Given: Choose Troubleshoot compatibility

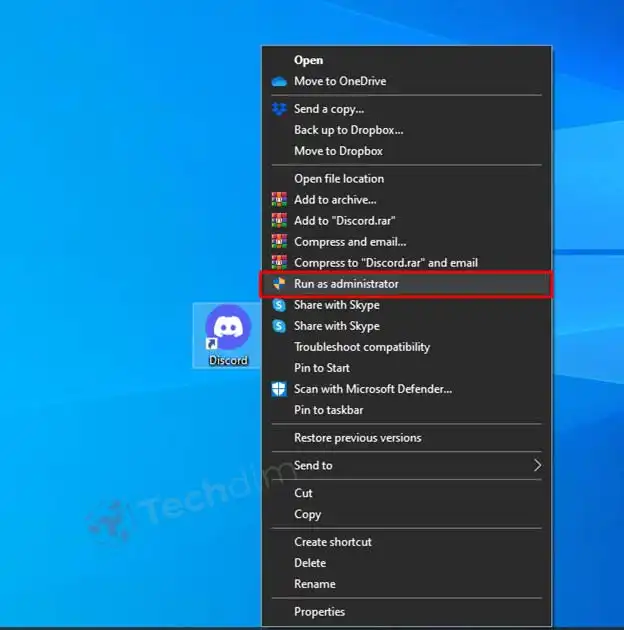Looking at the screenshot, I should (x=361, y=347).
